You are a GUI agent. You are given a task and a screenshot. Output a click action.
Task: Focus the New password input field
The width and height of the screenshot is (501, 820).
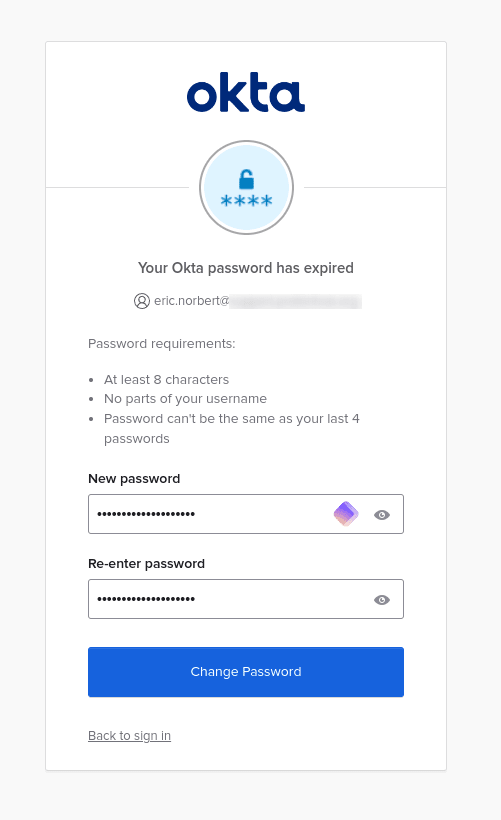tap(246, 514)
